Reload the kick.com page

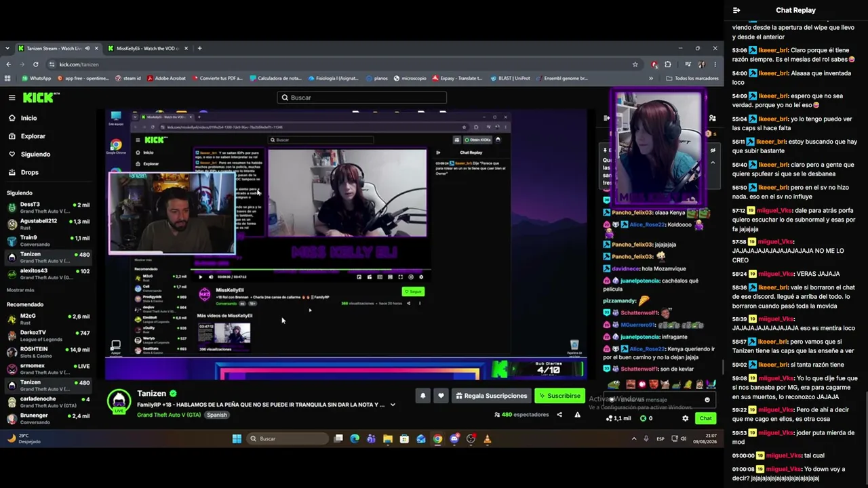[x=37, y=64]
